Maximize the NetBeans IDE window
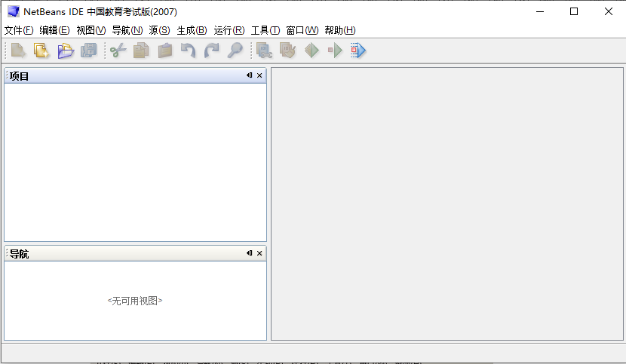Viewport: 626px width, 364px height. (574, 11)
